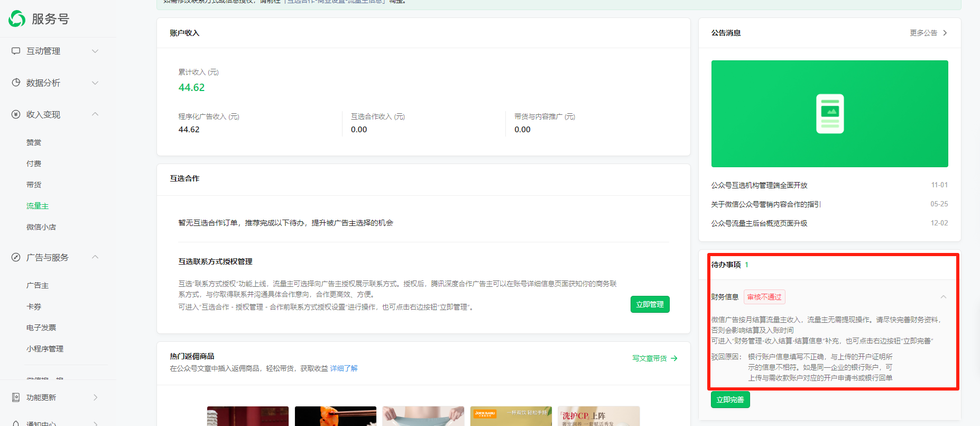Collapse the 广告与服务 menu chevron
Viewport: 980px width, 426px height.
(x=95, y=257)
